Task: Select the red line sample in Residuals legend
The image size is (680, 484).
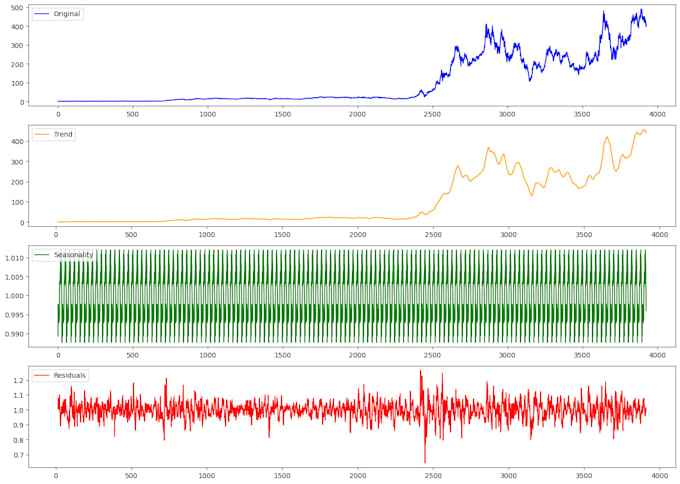Action: pos(42,375)
